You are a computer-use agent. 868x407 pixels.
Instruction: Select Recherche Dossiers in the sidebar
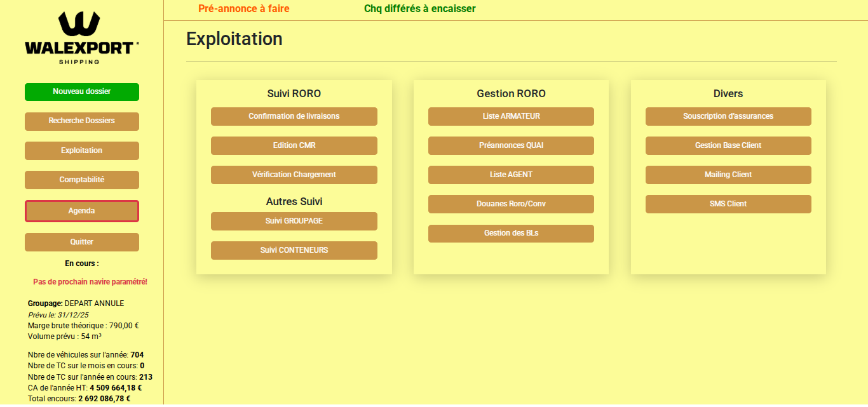coord(81,121)
